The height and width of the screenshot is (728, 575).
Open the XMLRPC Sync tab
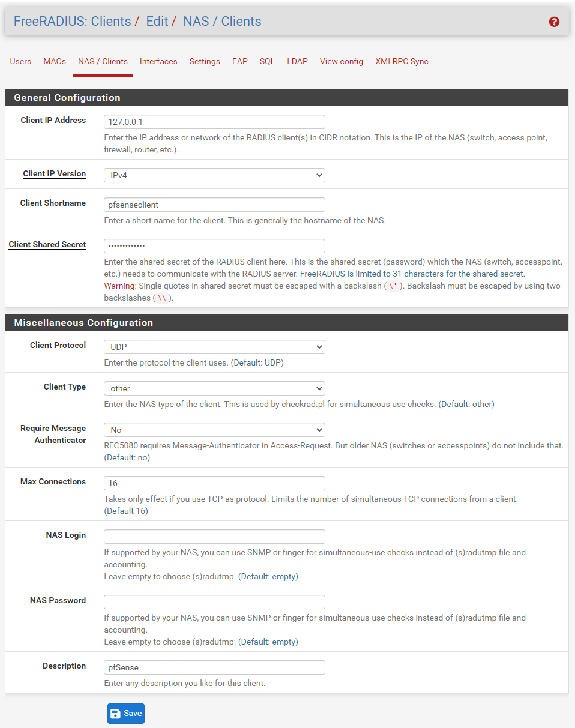click(x=402, y=61)
